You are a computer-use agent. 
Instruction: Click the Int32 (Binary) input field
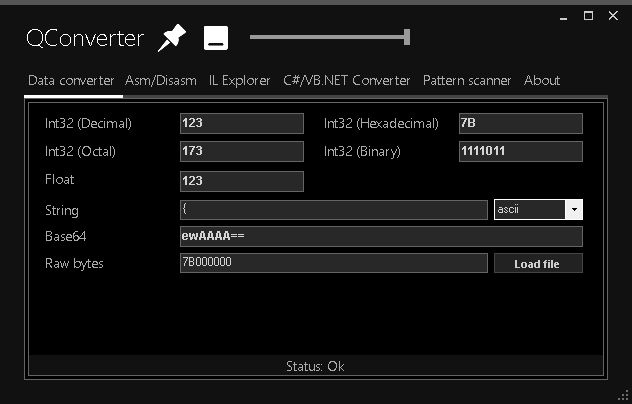click(521, 151)
